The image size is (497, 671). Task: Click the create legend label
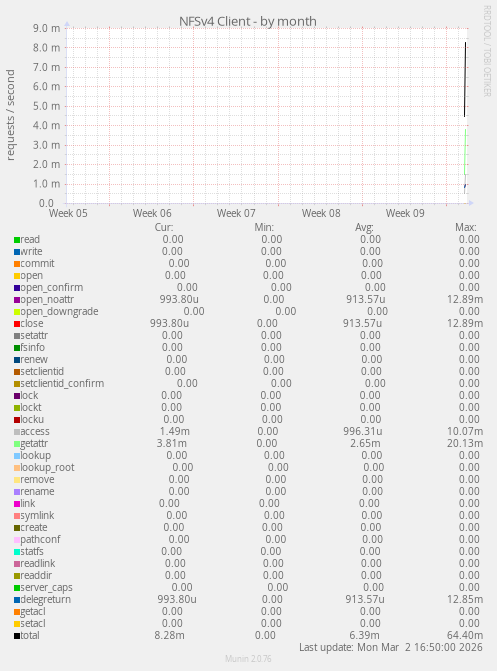point(34,528)
